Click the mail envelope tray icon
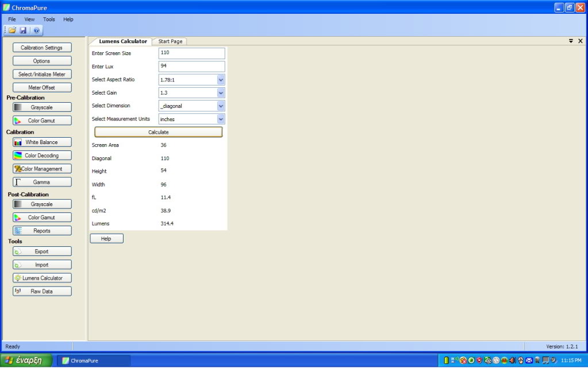The width and height of the screenshot is (588, 391). coord(529,361)
